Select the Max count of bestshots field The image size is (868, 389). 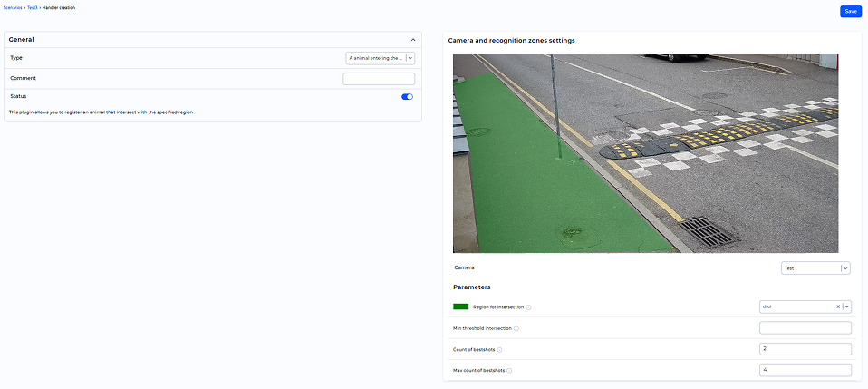[805, 370]
